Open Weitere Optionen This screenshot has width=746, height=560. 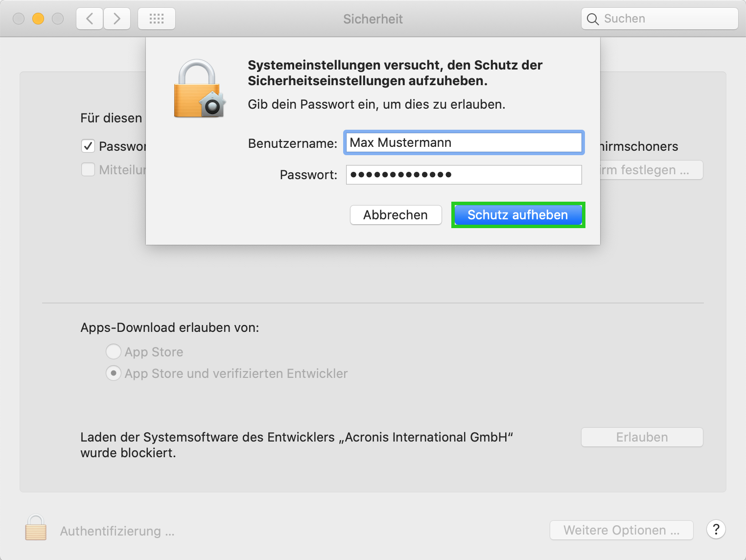pos(621,530)
